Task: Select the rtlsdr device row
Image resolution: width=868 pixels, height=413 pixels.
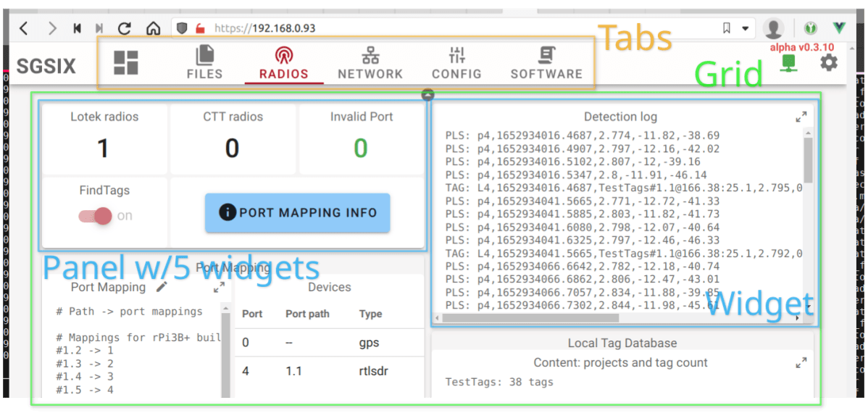Action: 330,371
